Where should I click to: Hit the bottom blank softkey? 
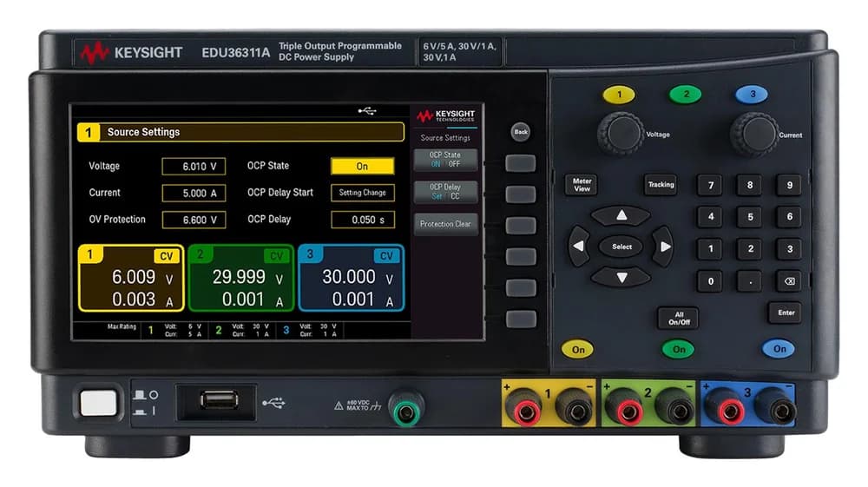click(520, 319)
